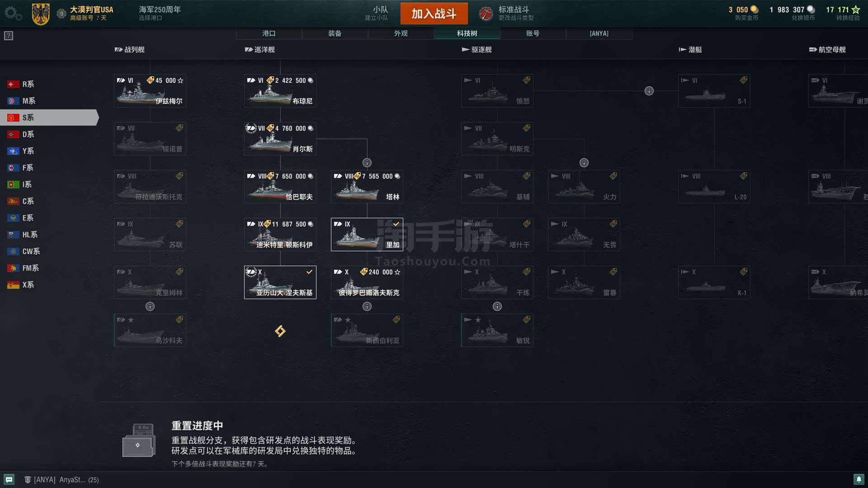The height and width of the screenshot is (488, 868).
Task: Click info icon between 肖尔斯 and 塔林
Action: point(367,163)
